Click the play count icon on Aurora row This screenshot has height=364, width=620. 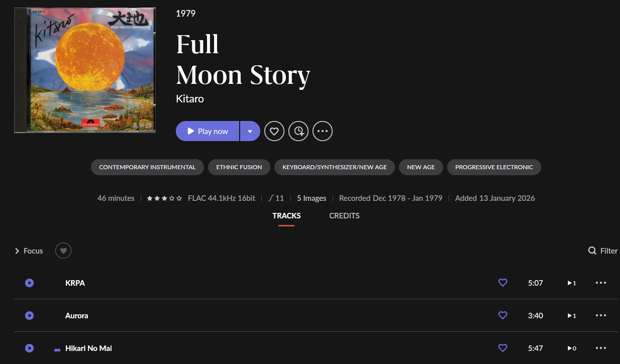[x=572, y=316]
